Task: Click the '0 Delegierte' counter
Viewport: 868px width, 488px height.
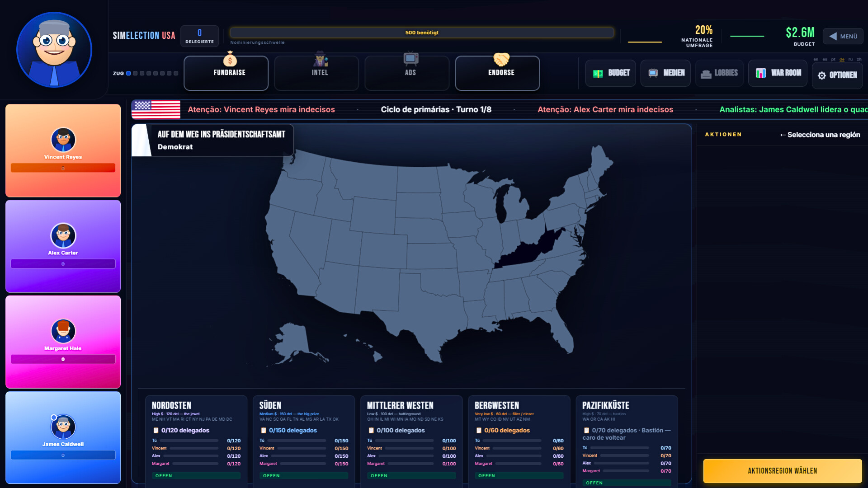Action: click(199, 36)
